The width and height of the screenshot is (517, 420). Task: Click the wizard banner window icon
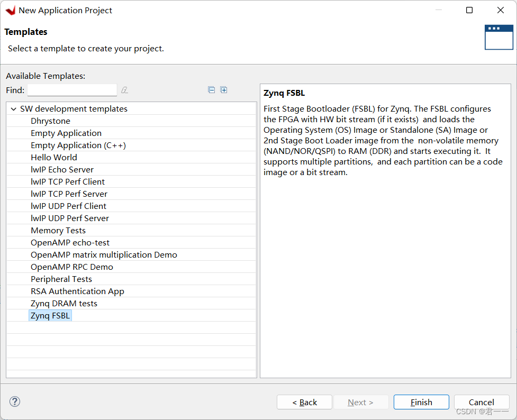499,38
